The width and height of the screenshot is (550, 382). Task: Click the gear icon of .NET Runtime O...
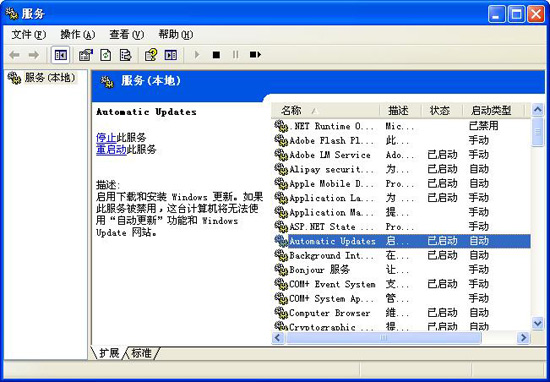(281, 126)
